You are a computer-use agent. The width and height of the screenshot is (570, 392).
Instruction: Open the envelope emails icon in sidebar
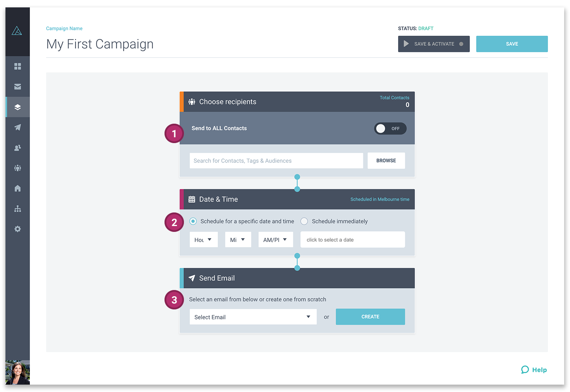(x=17, y=87)
